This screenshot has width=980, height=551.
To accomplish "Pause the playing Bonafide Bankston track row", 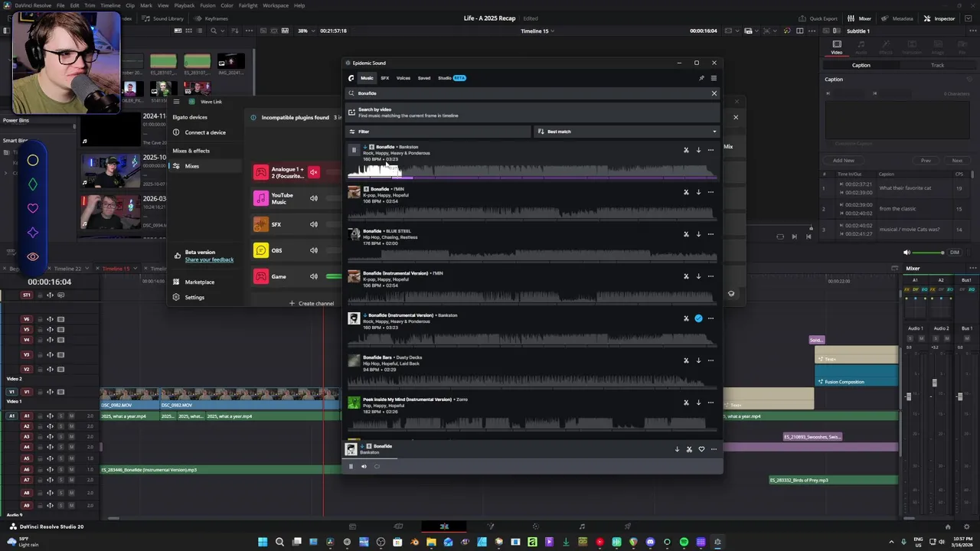I will (x=354, y=150).
